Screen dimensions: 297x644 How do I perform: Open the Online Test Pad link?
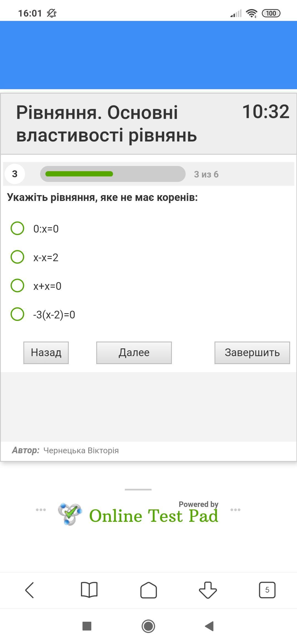154,515
